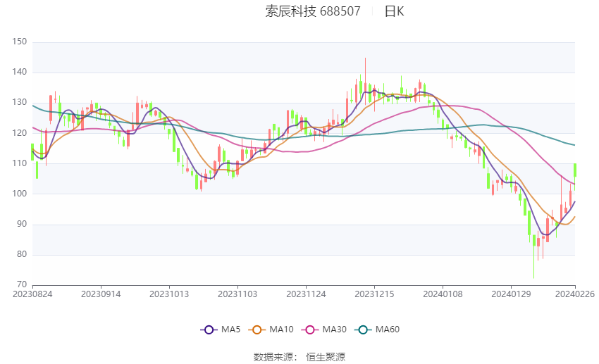Select the 20231013 date axis label
The height and width of the screenshot is (364, 599).
(169, 294)
